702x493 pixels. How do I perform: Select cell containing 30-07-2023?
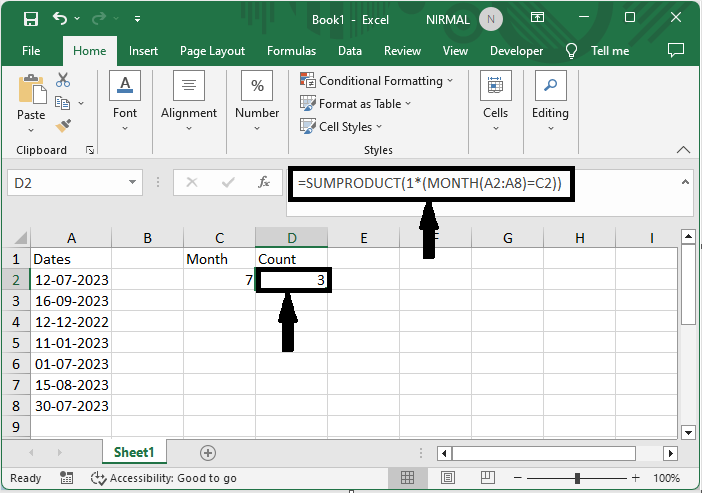(x=71, y=406)
